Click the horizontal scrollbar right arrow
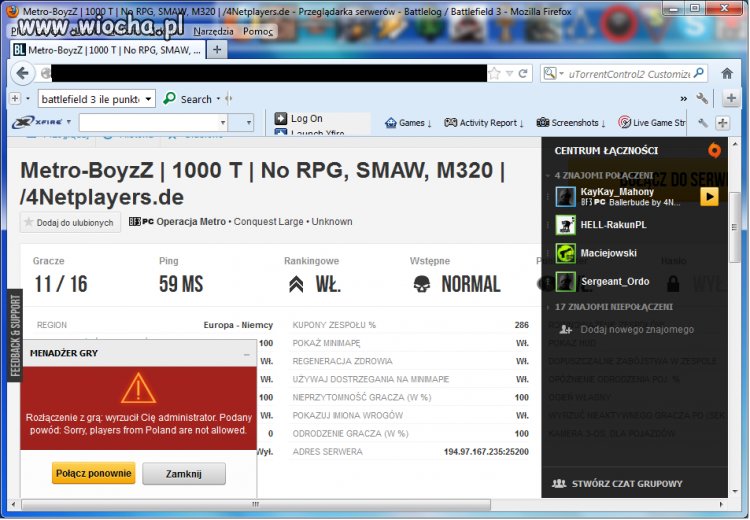 point(721,504)
